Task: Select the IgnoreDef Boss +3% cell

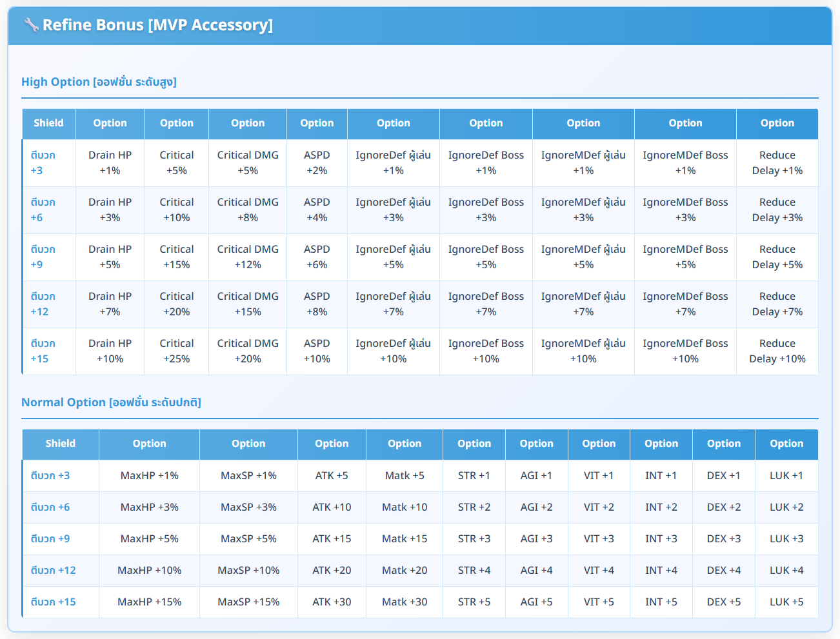Action: [x=486, y=210]
